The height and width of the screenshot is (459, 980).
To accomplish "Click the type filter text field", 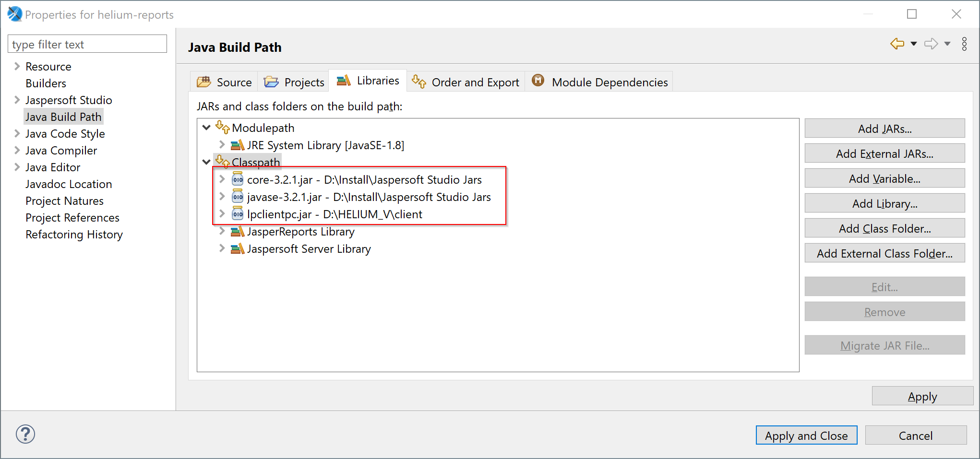I will click(87, 44).
